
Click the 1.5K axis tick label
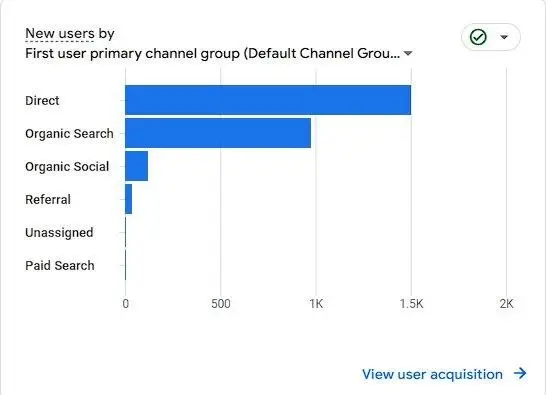click(x=411, y=304)
